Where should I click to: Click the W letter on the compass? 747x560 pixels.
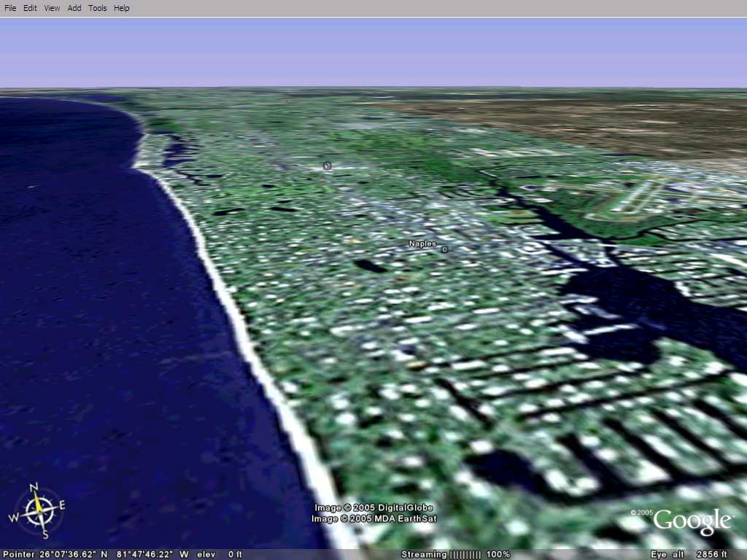13,517
